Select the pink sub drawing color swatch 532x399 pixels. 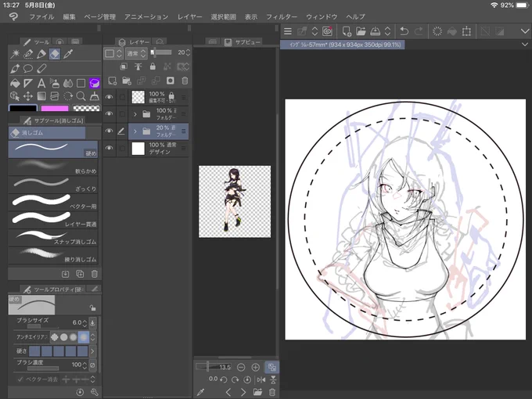point(55,108)
